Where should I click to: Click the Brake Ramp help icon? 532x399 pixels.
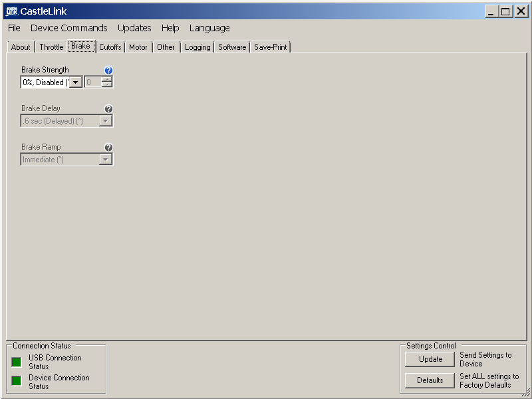pyautogui.click(x=109, y=148)
